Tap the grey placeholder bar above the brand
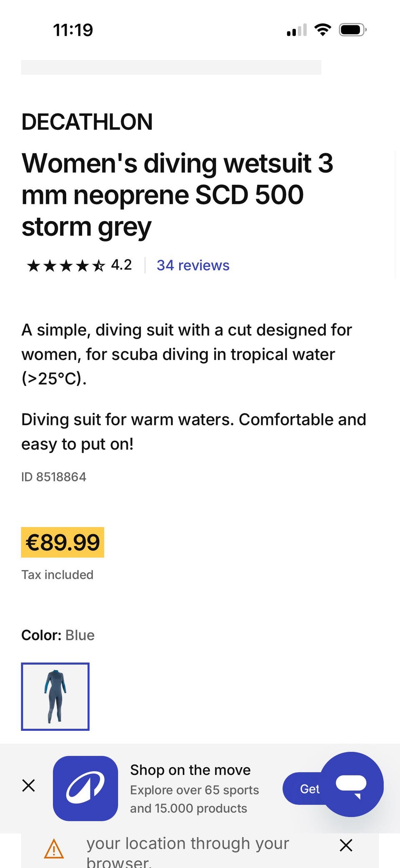 pyautogui.click(x=171, y=67)
